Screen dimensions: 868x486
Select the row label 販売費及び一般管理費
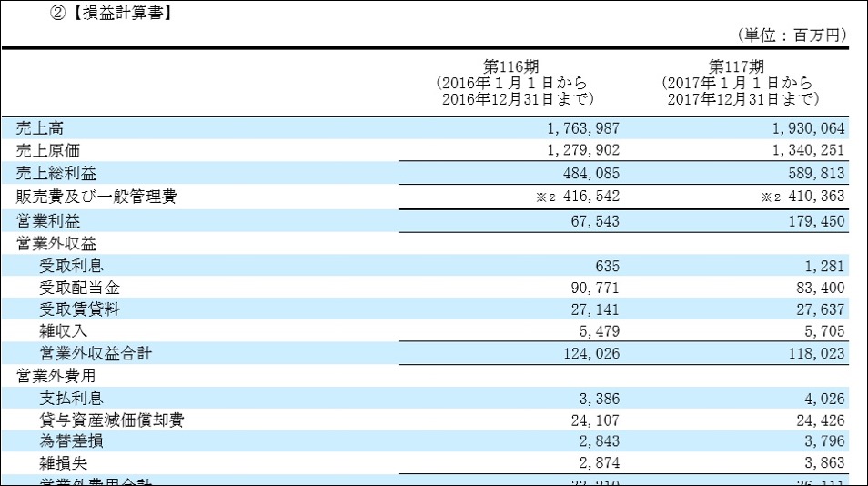[x=96, y=197]
